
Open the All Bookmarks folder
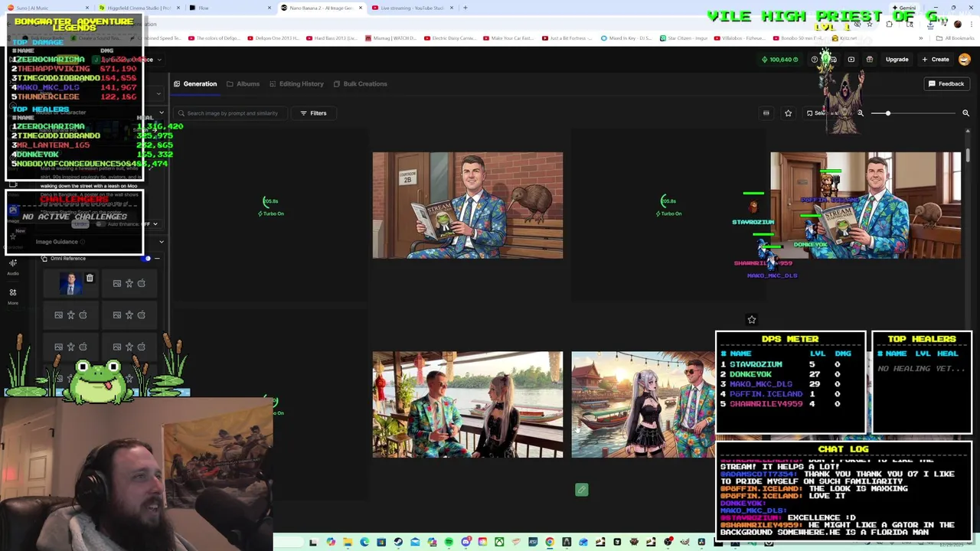coord(956,37)
